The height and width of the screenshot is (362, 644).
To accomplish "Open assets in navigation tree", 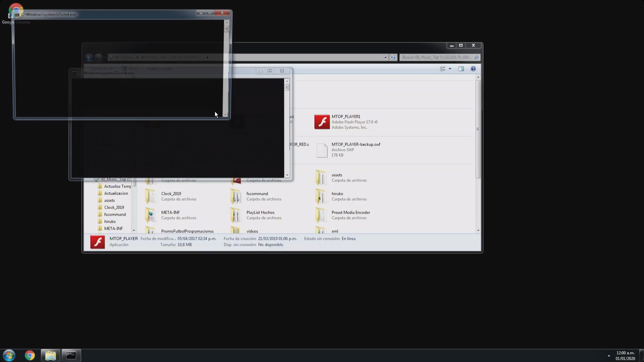I will (106, 200).
